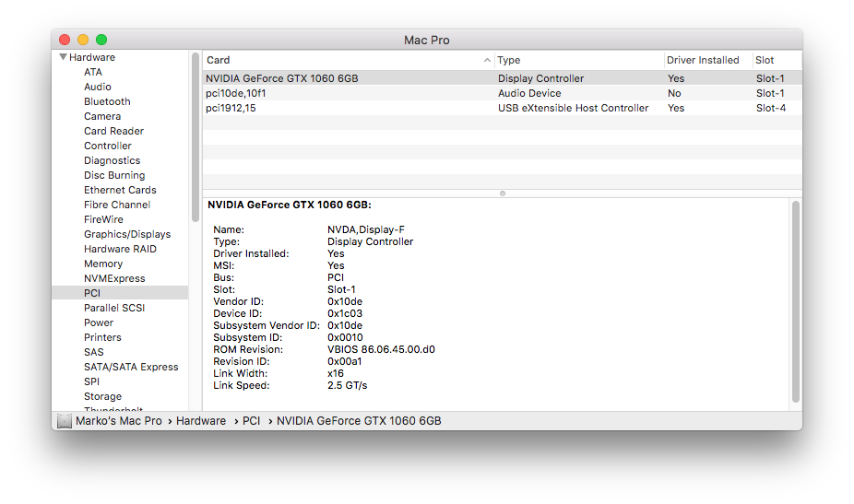Open Ethernet Cards section
This screenshot has height=504, width=854.
(120, 190)
